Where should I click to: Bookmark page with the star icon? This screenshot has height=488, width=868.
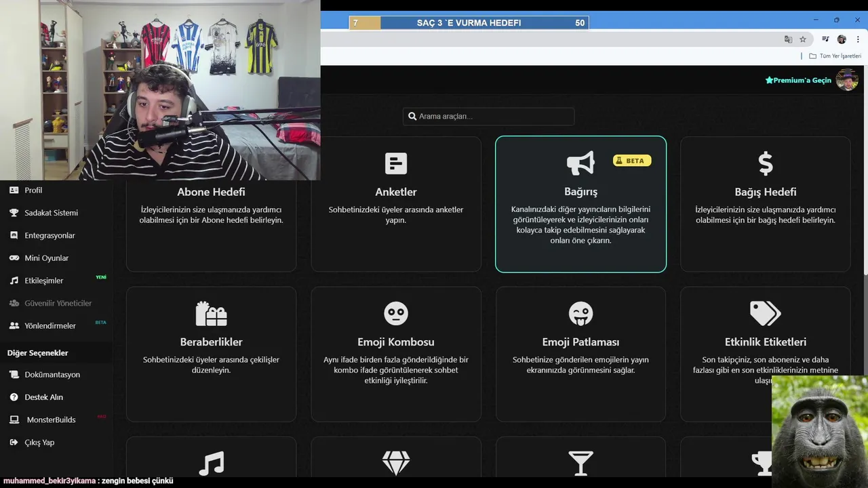click(x=803, y=39)
